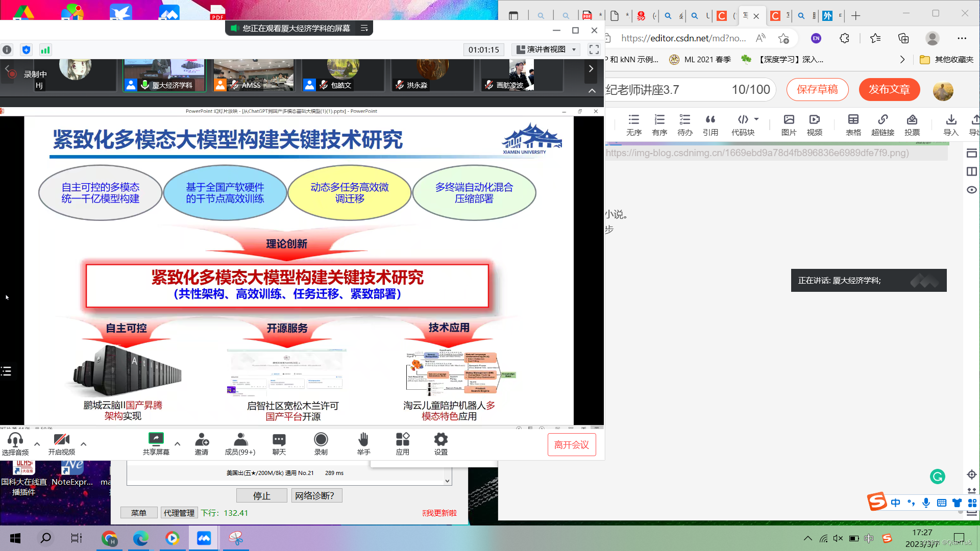This screenshot has height=551, width=980.
Task: Insert a poll (投票) in editor
Action: (x=912, y=125)
